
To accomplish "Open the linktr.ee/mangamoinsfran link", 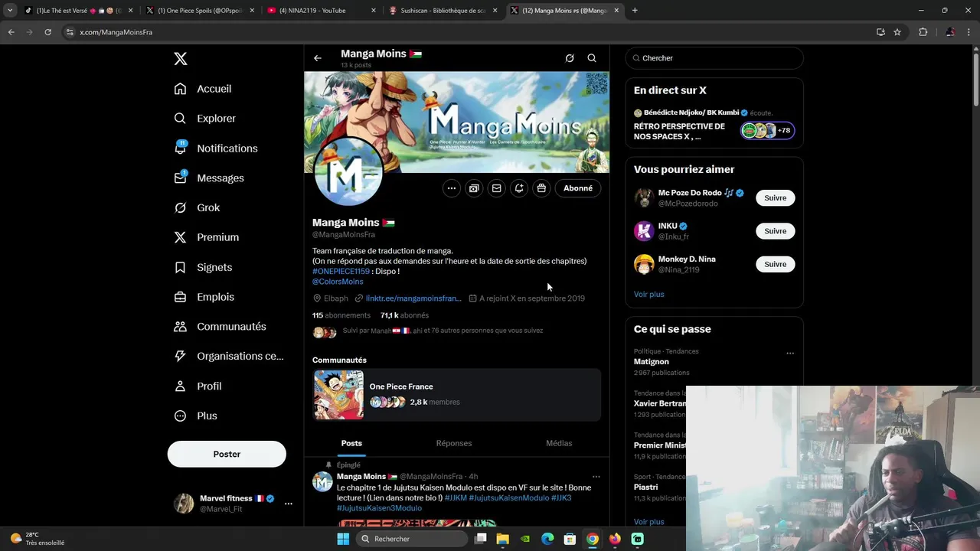I will coord(413,298).
